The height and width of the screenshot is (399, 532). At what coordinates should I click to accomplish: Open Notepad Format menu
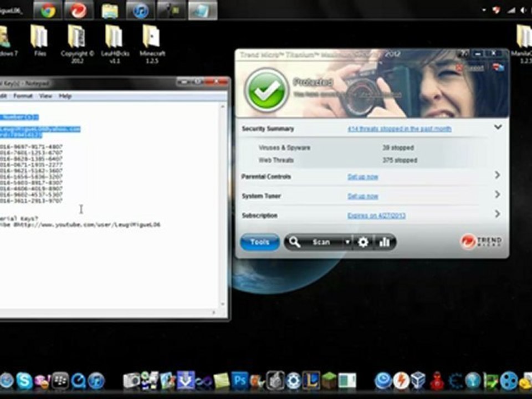(x=23, y=96)
